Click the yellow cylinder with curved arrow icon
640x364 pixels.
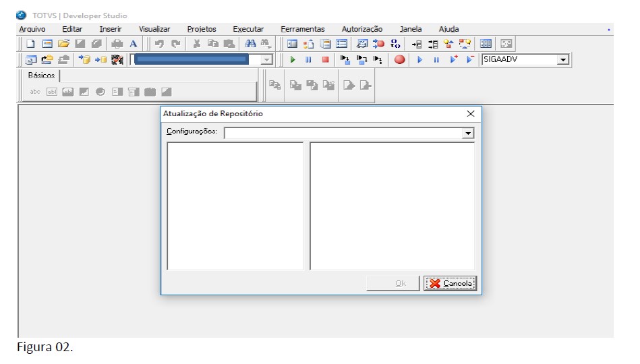tap(84, 59)
